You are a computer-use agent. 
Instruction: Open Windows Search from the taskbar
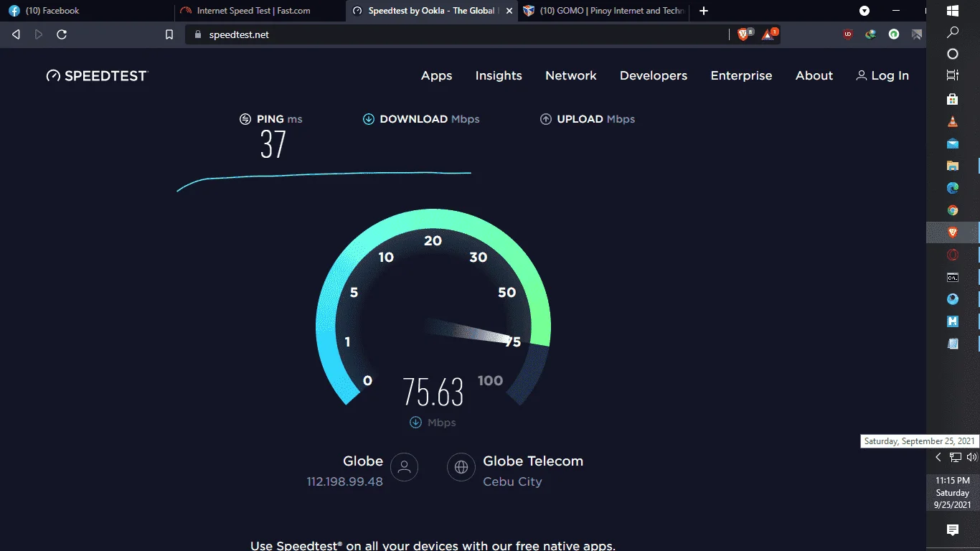click(x=953, y=32)
